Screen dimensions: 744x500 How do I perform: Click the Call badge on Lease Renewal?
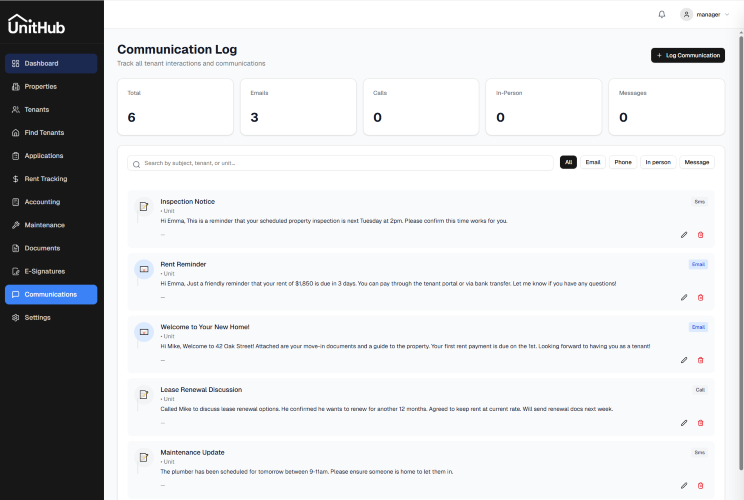(700, 390)
